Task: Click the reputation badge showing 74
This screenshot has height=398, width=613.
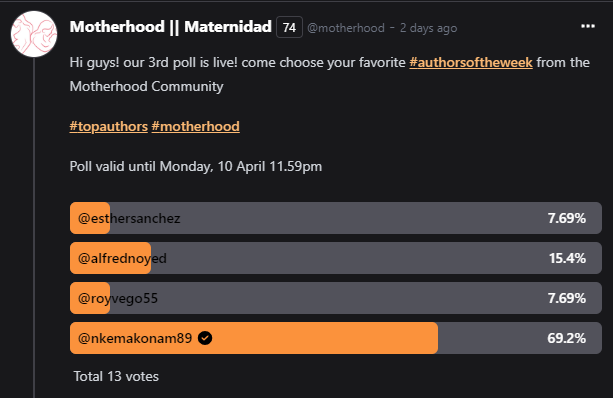Action: click(x=289, y=27)
